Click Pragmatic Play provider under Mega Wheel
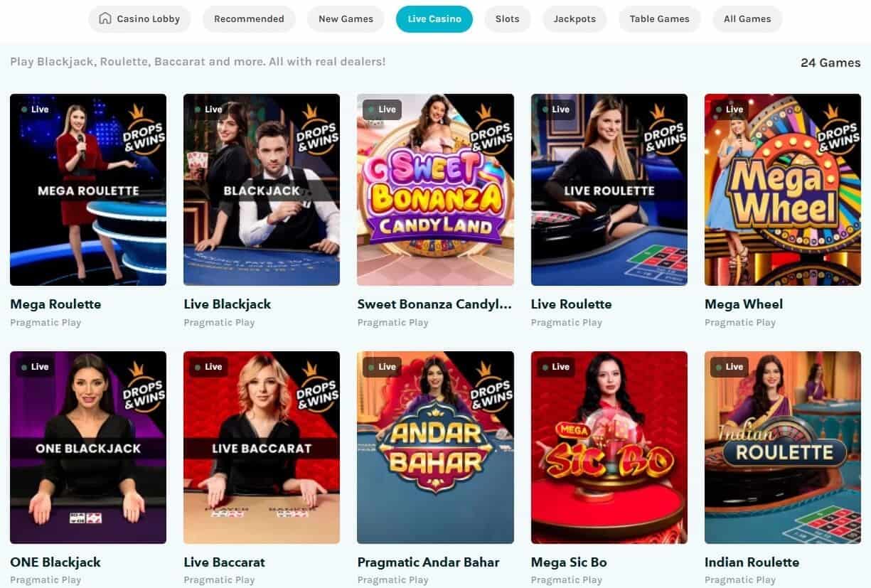 coord(740,323)
